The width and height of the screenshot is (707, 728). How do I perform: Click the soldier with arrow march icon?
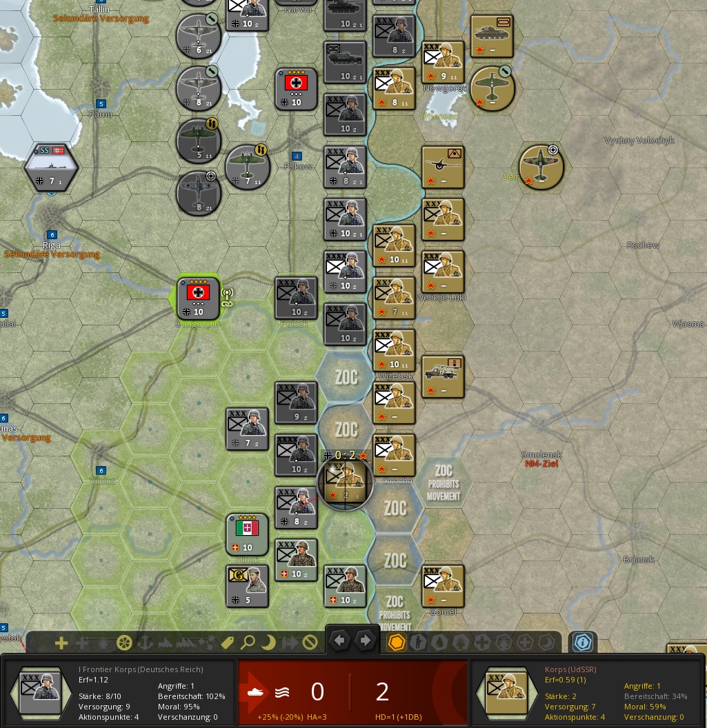coord(290,643)
